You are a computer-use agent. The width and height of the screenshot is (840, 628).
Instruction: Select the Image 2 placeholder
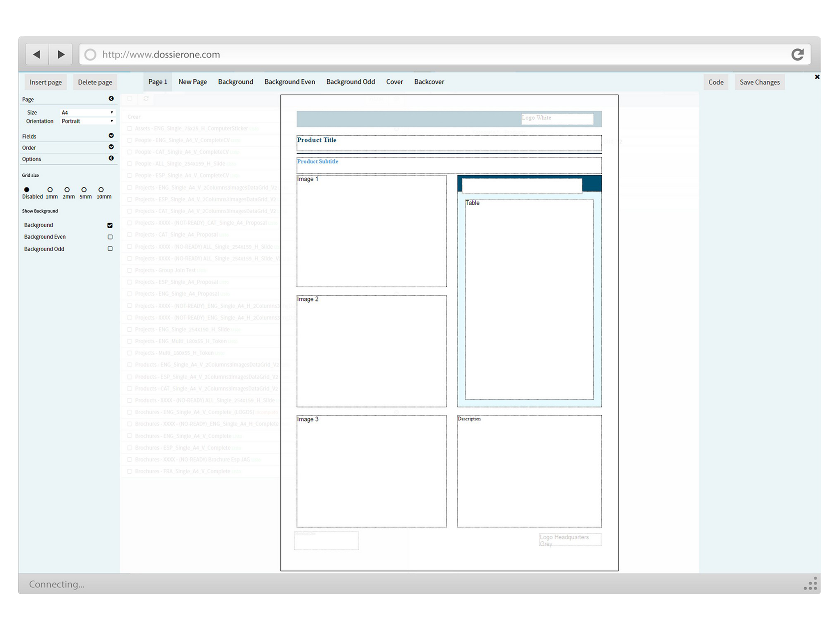(x=371, y=351)
